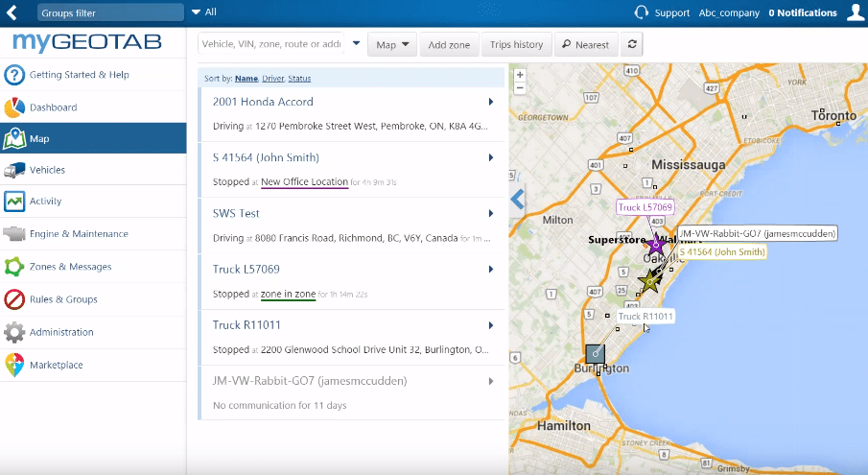
Task: Zoom in on the map
Action: point(520,75)
